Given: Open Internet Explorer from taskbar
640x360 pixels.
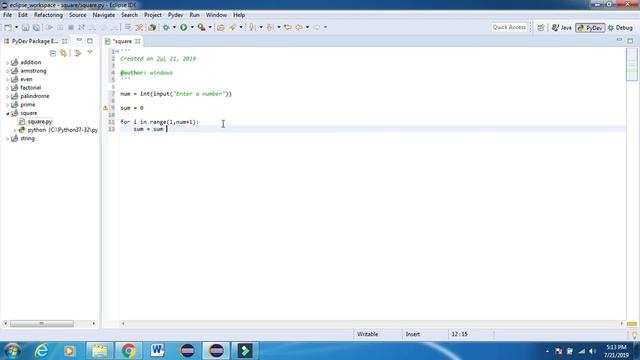Looking at the screenshot, I should 42,351.
